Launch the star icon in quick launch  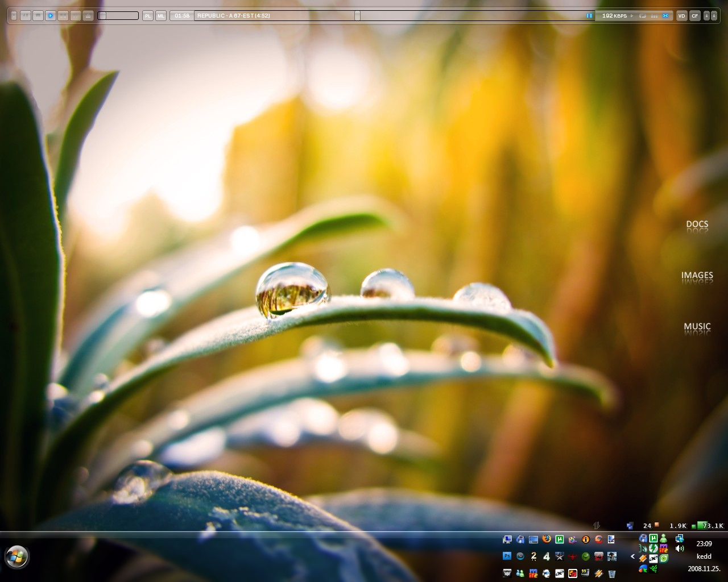coord(560,556)
